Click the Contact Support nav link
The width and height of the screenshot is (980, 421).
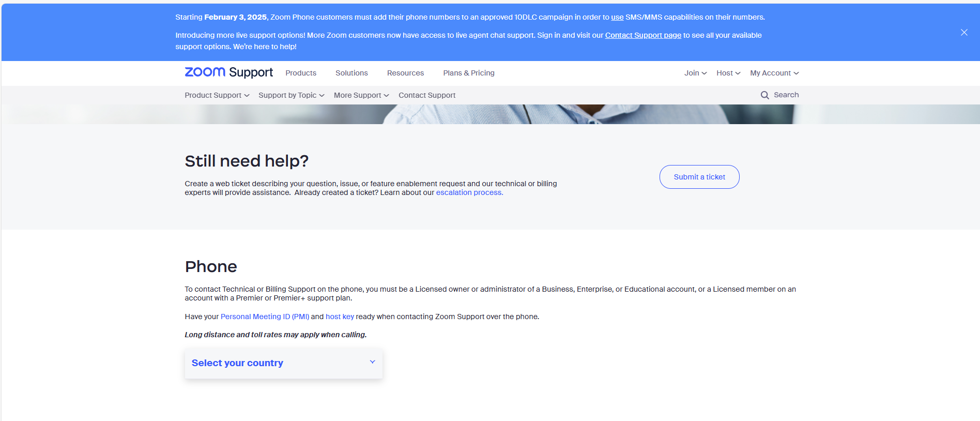coord(427,95)
